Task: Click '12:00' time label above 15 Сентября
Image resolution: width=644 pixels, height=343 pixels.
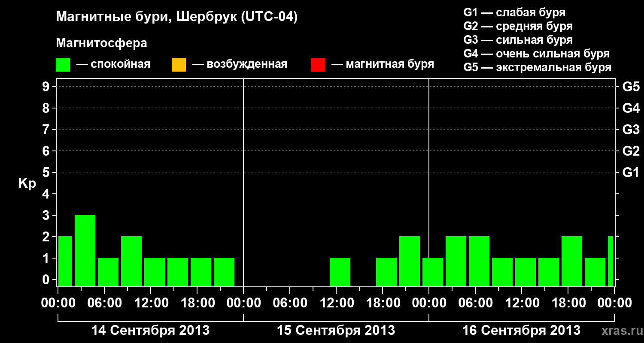Action: coord(336,303)
